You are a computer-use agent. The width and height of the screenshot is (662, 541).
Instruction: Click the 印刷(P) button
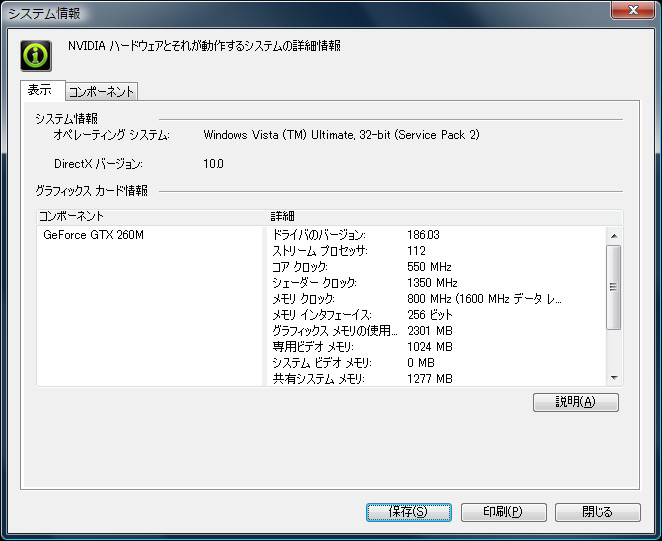click(503, 512)
